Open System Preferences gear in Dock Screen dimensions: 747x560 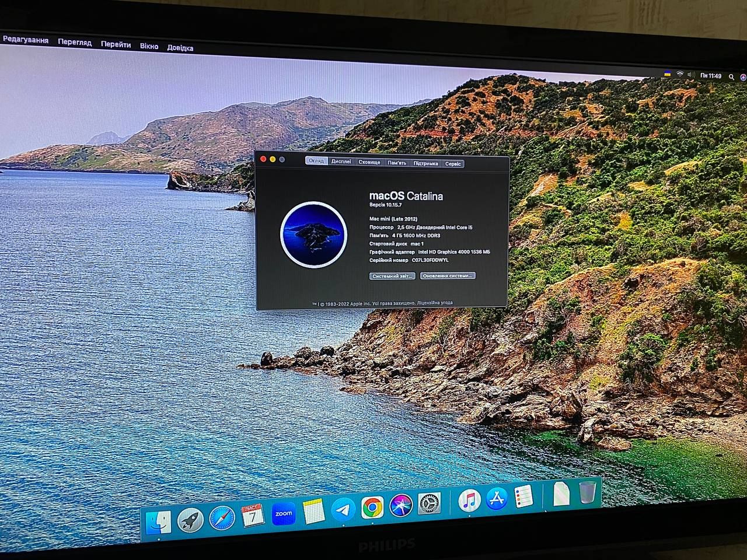tap(430, 503)
